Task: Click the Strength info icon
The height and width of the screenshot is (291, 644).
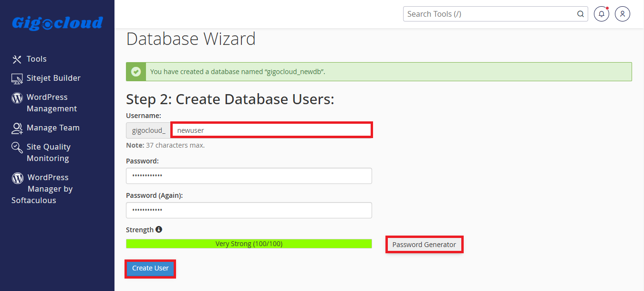Action: pos(159,229)
